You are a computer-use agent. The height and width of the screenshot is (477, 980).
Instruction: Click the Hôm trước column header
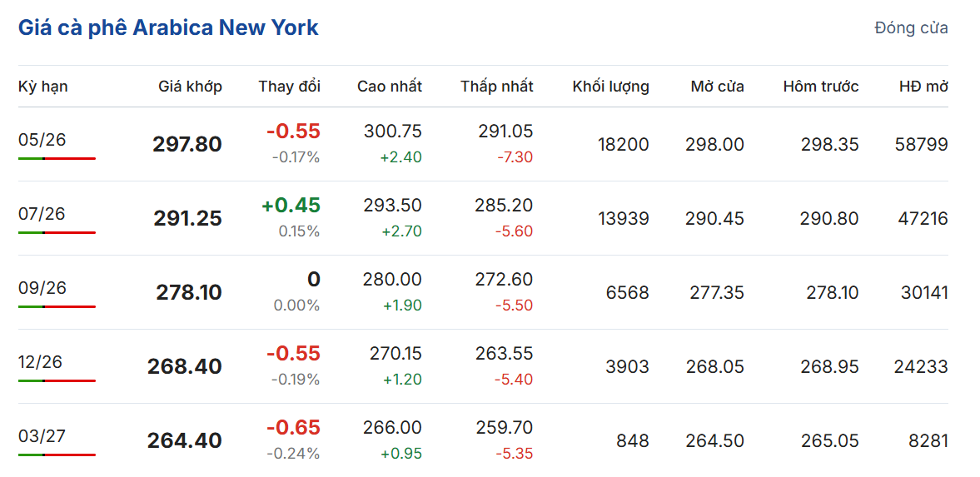(820, 87)
